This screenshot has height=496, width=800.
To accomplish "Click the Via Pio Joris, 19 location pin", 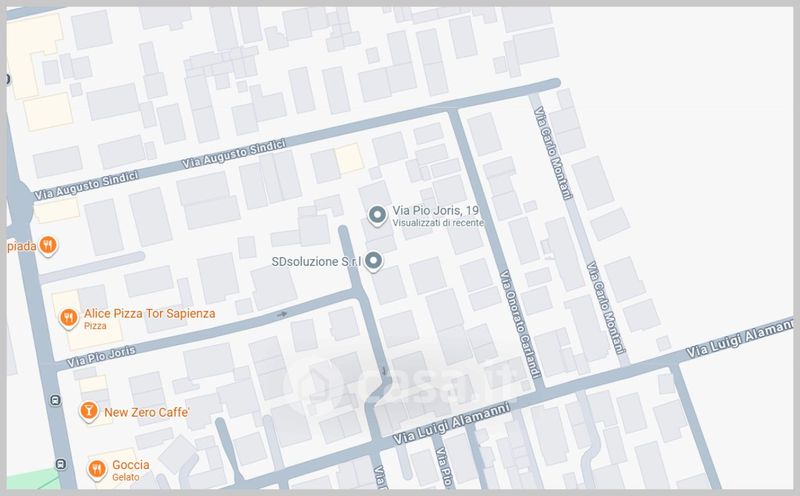I will pos(376,215).
